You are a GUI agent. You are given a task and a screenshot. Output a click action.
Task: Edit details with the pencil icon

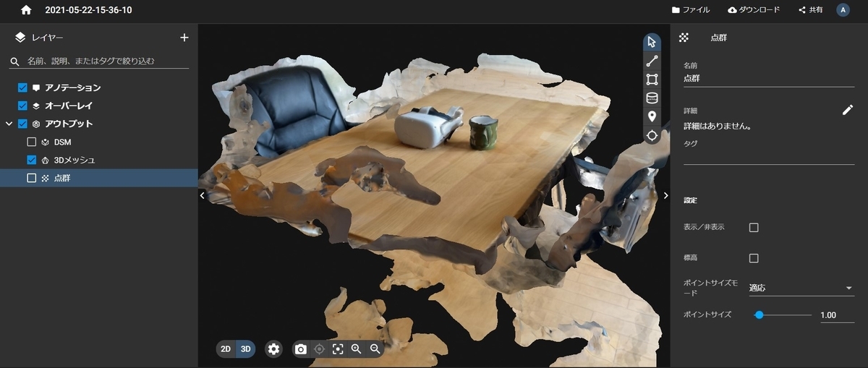(848, 110)
